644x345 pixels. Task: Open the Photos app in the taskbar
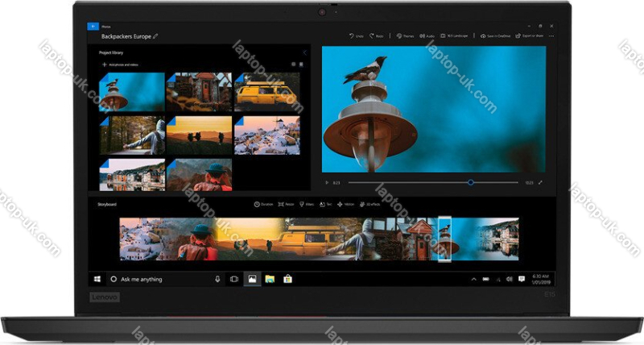[x=252, y=279]
